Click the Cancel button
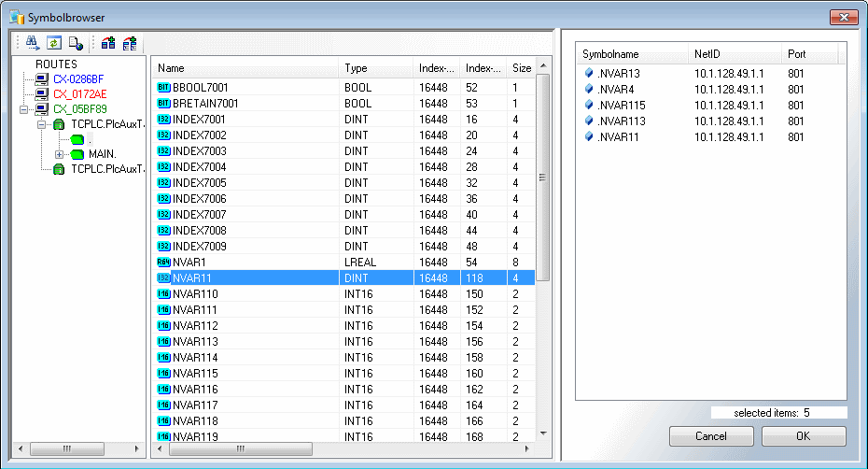The width and height of the screenshot is (868, 469). pyautogui.click(x=711, y=436)
